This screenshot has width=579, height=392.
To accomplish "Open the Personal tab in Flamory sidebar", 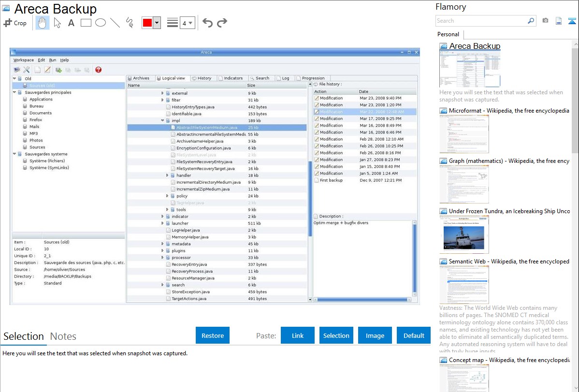I will [x=448, y=34].
